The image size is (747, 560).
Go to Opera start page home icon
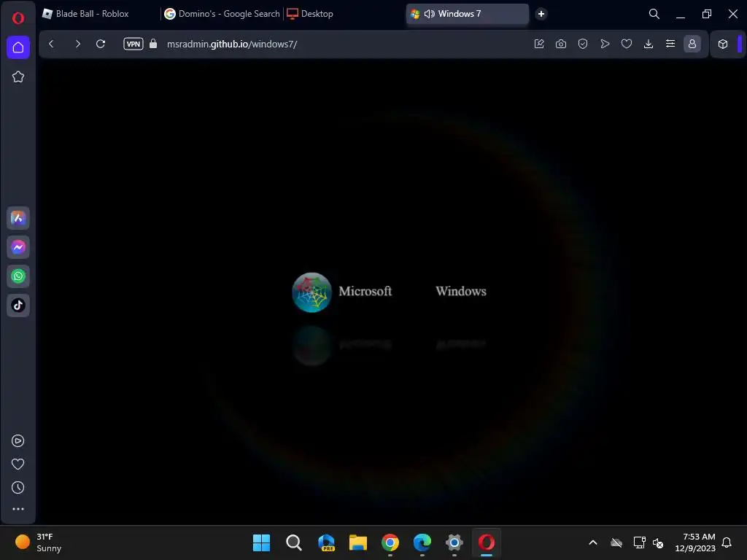point(18,47)
